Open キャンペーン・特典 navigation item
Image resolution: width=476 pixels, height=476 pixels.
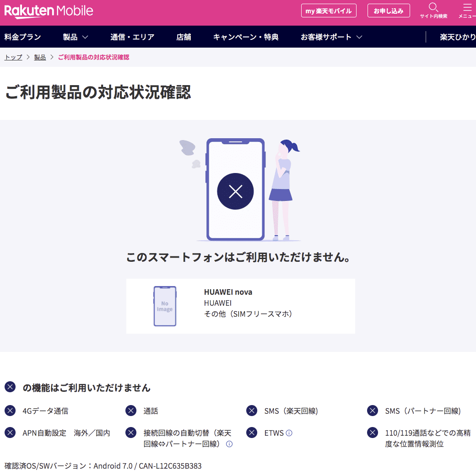246,37
